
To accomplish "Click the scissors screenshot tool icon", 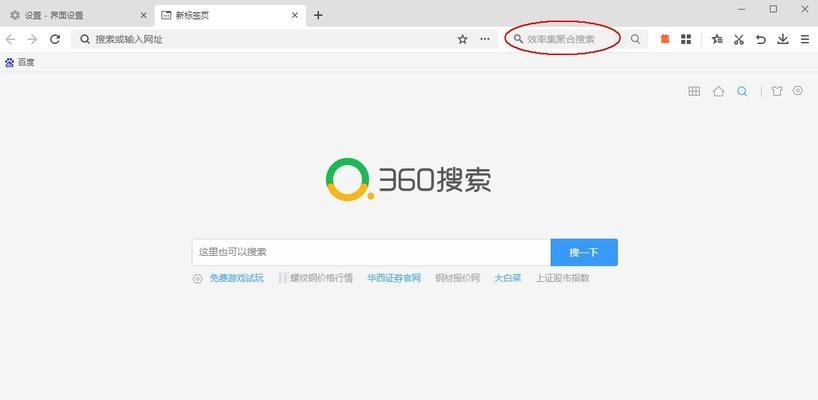I will pyautogui.click(x=739, y=39).
